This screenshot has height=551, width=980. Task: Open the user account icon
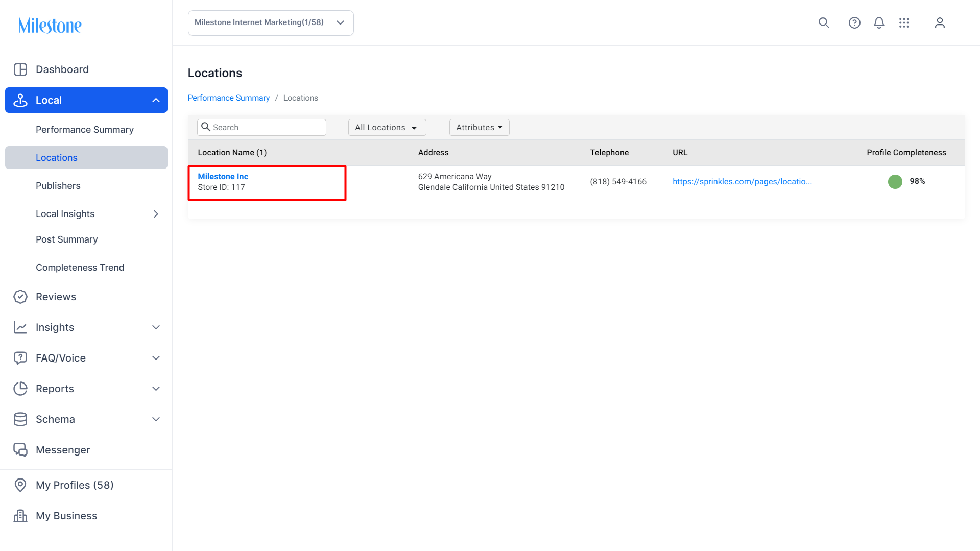click(x=940, y=23)
